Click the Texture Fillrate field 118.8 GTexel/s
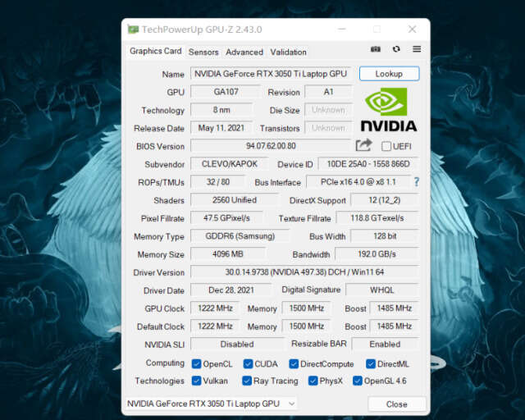525x420 pixels. (377, 218)
